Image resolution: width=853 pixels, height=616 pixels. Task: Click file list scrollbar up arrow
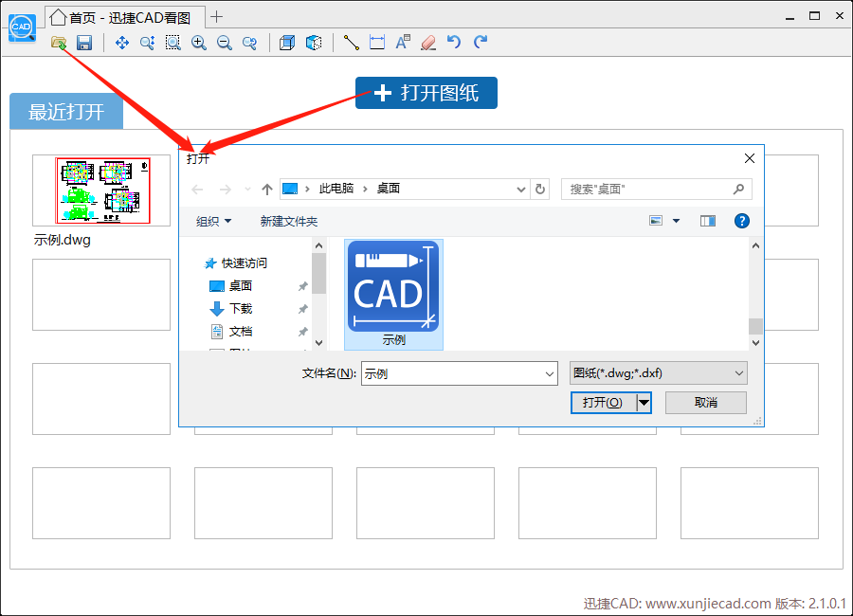[x=755, y=246]
